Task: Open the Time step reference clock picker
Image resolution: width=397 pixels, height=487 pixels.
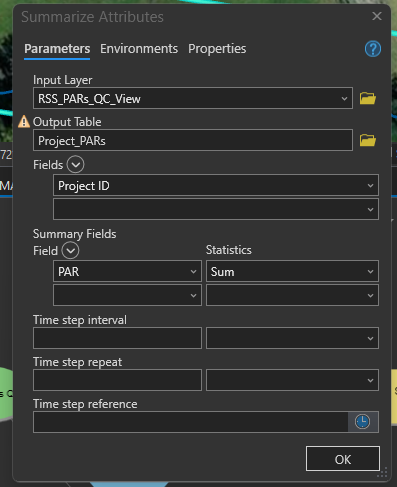Action: [363, 422]
